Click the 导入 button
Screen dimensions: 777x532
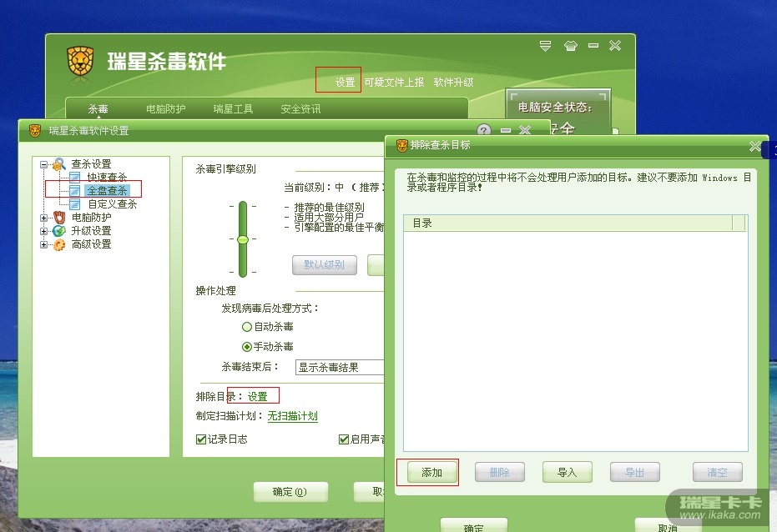(x=567, y=473)
